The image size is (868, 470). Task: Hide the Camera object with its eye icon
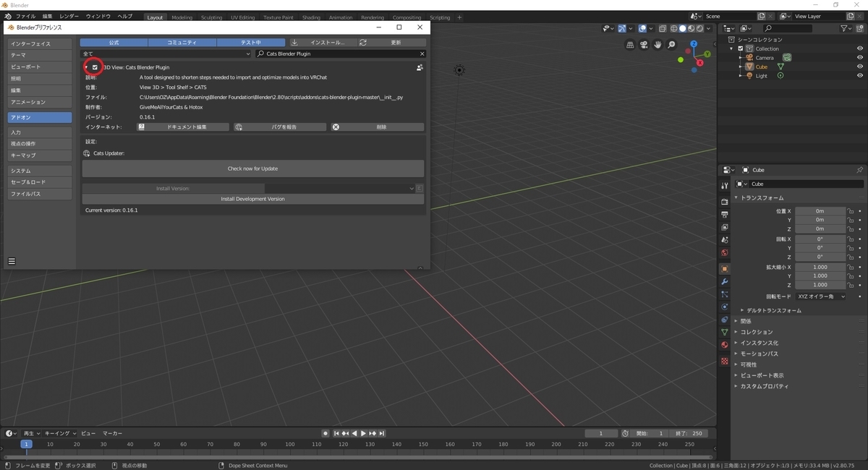point(860,58)
